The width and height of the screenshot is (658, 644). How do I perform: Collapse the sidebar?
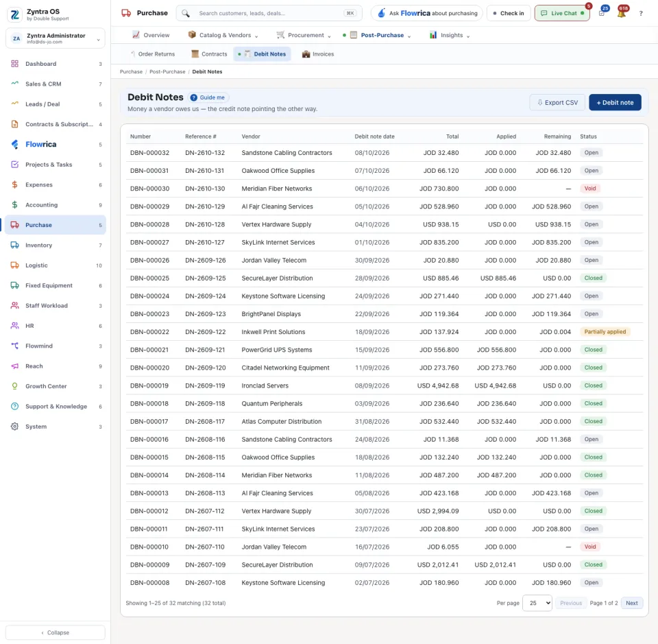56,632
